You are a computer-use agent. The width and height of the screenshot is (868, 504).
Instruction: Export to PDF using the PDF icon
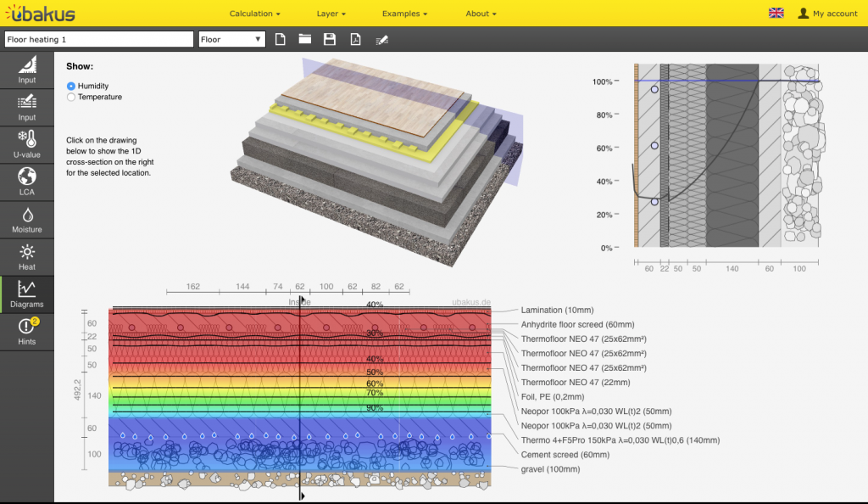click(356, 40)
